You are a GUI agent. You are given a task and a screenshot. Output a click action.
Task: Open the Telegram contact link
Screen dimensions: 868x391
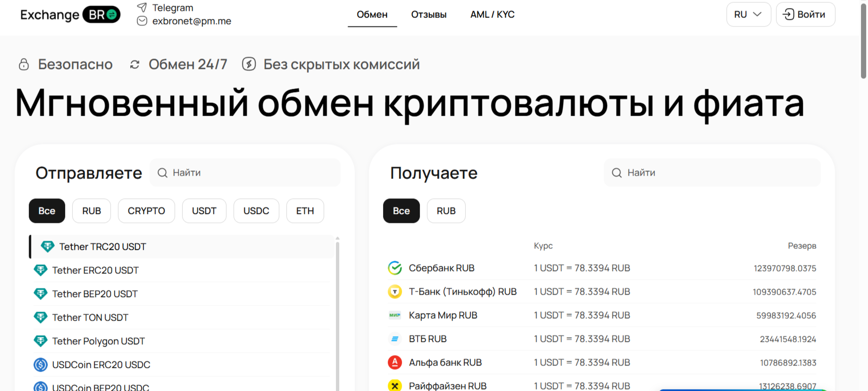[172, 8]
